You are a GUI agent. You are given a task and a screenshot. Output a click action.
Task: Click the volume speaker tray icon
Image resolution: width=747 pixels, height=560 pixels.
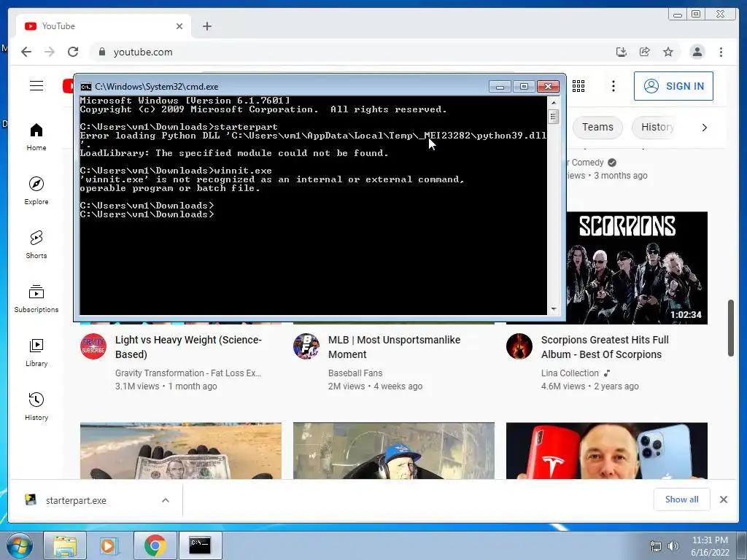coord(673,547)
